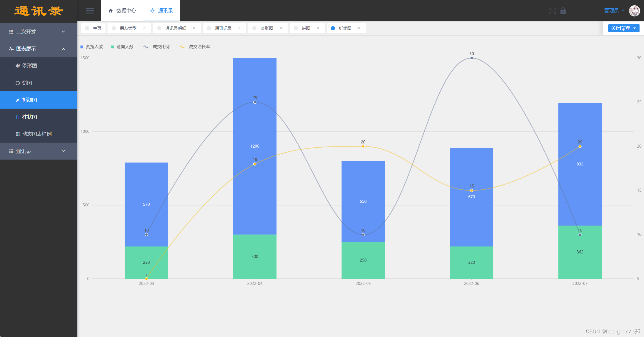
Task: Close the 条形图 tab
Action: coord(281,28)
